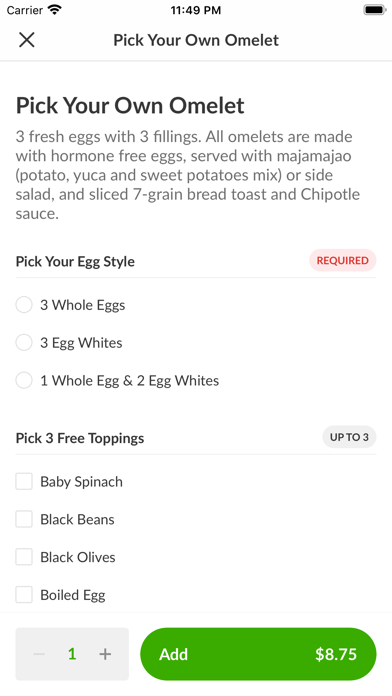The height and width of the screenshot is (696, 392).
Task: Tap the green Add $8.75 button
Action: click(258, 654)
